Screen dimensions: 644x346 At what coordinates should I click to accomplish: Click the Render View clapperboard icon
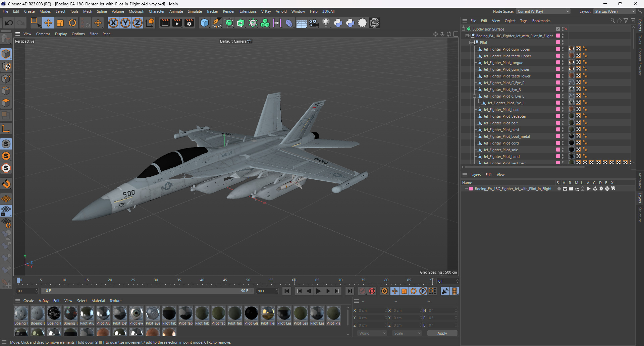click(165, 23)
